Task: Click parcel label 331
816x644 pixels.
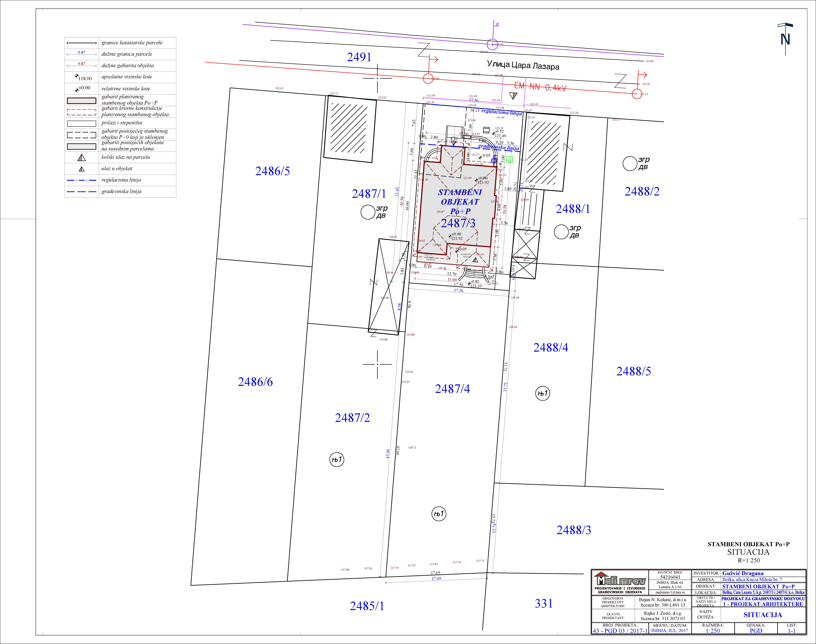Action: pyautogui.click(x=544, y=604)
